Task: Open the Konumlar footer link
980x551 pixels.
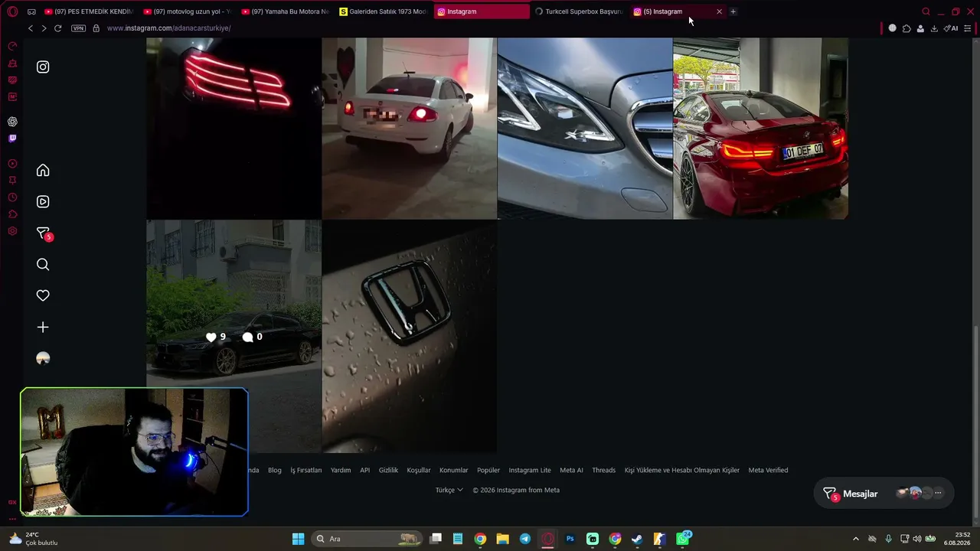Action: coord(454,470)
